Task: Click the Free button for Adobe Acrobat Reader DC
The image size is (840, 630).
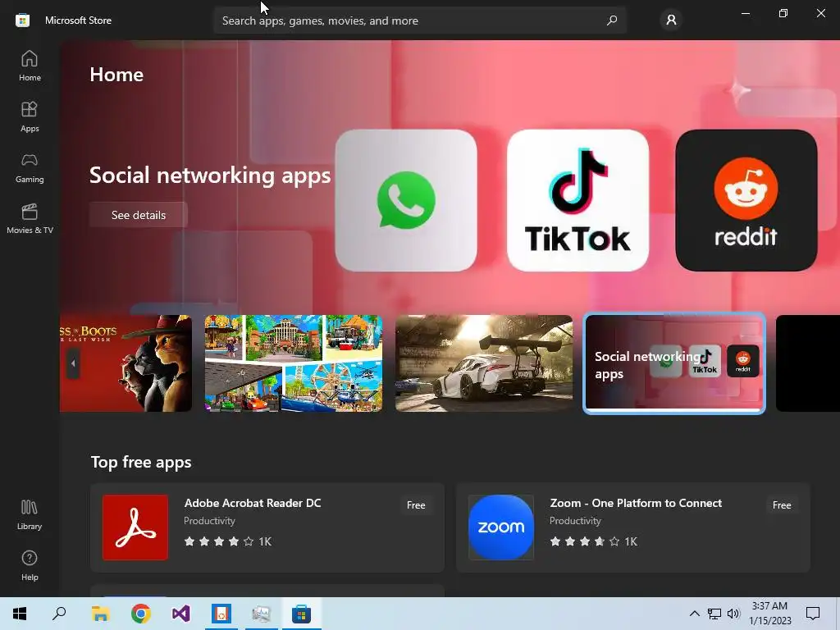Action: pyautogui.click(x=416, y=505)
